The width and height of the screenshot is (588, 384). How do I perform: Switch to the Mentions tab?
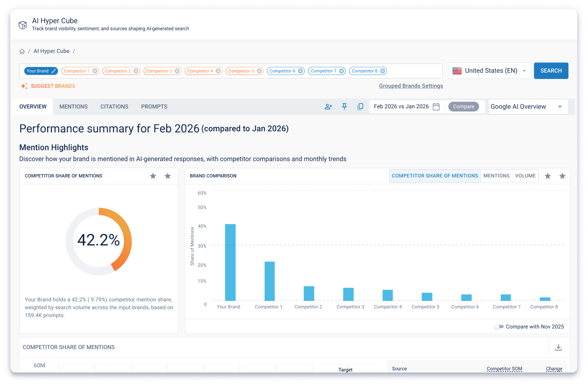tap(73, 106)
